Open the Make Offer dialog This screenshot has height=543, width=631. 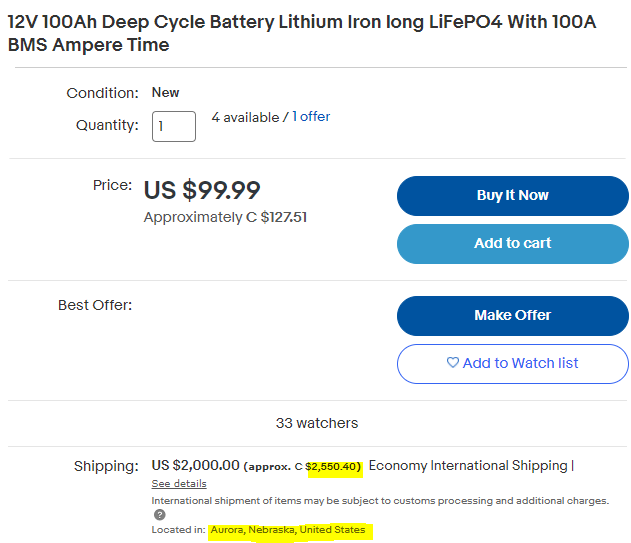pyautogui.click(x=512, y=316)
